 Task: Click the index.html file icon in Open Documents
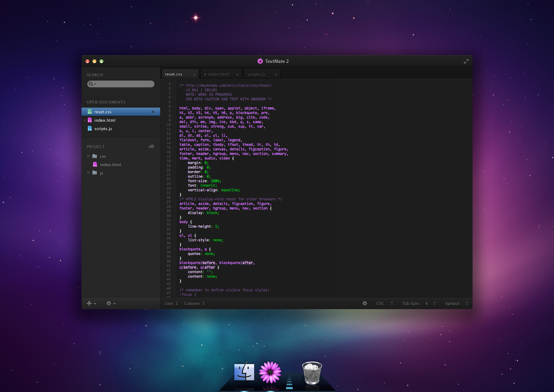(90, 120)
